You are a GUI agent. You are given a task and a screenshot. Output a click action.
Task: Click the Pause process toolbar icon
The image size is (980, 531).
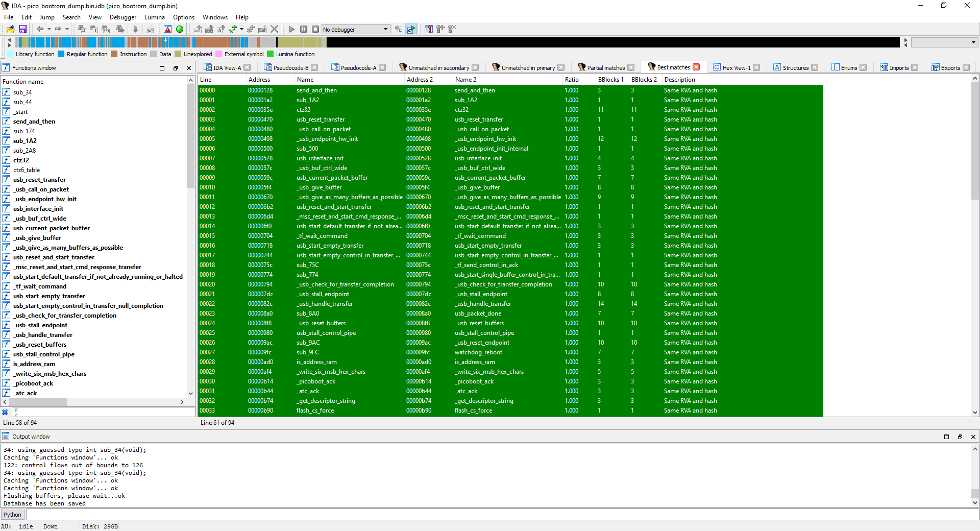click(304, 30)
